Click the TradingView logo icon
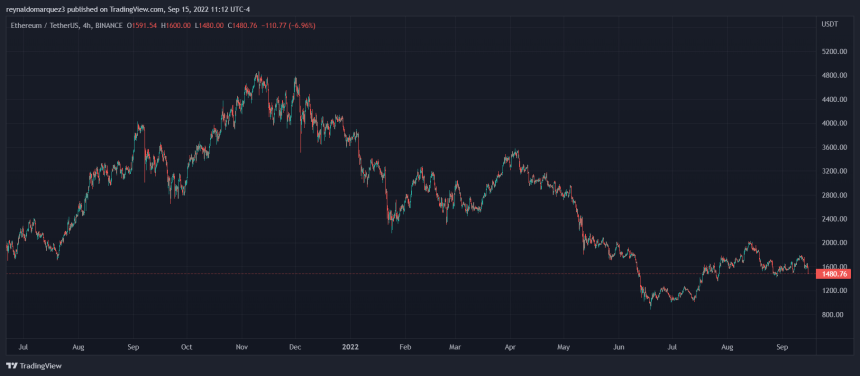Screen dimensions: 860x376 coord(12,365)
